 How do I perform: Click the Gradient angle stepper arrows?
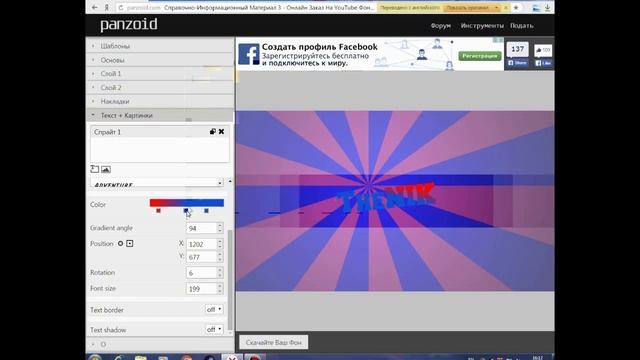point(220,228)
